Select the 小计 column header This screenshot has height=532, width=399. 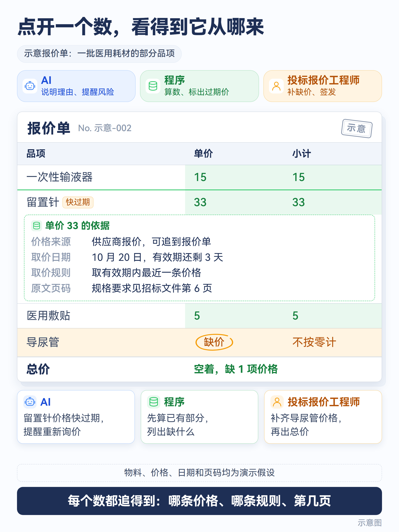(x=302, y=154)
